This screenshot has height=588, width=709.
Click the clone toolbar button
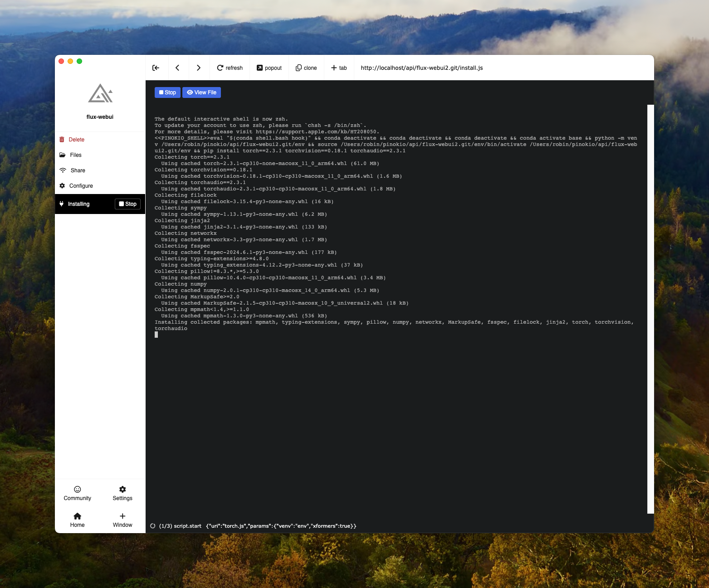point(306,68)
